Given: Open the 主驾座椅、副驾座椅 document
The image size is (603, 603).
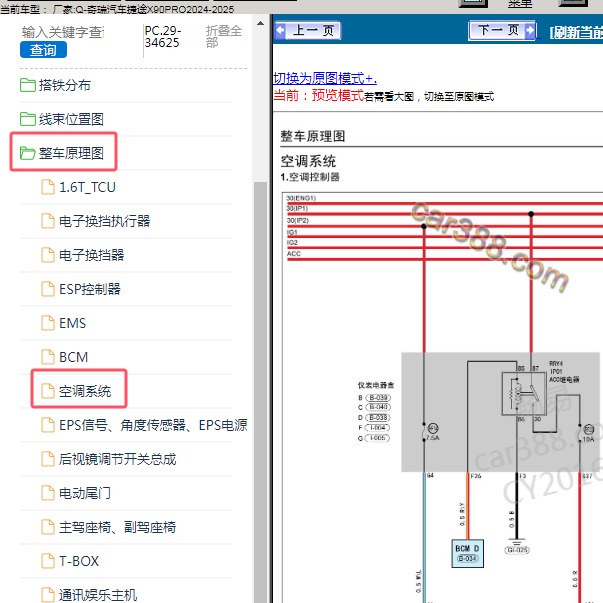Looking at the screenshot, I should 117,527.
